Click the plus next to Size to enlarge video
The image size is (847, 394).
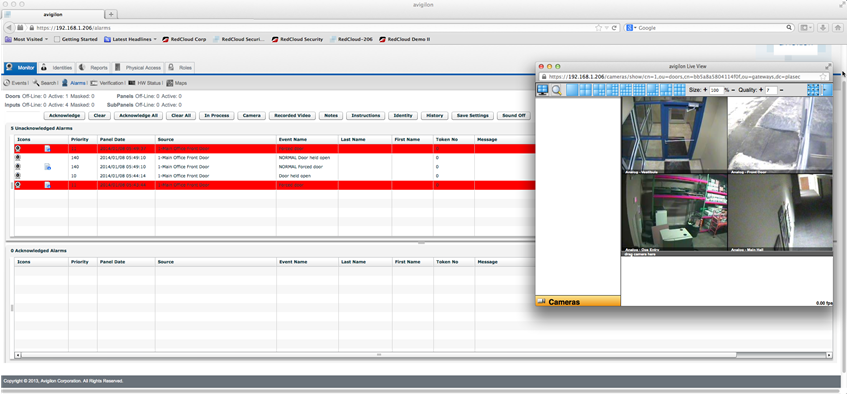[705, 90]
